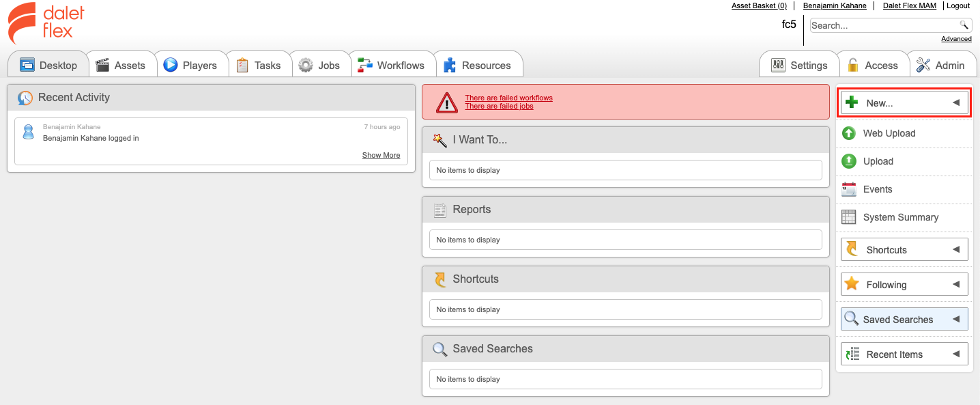Click the Dalet Flex MAM link
The image size is (980, 405).
point(910,5)
